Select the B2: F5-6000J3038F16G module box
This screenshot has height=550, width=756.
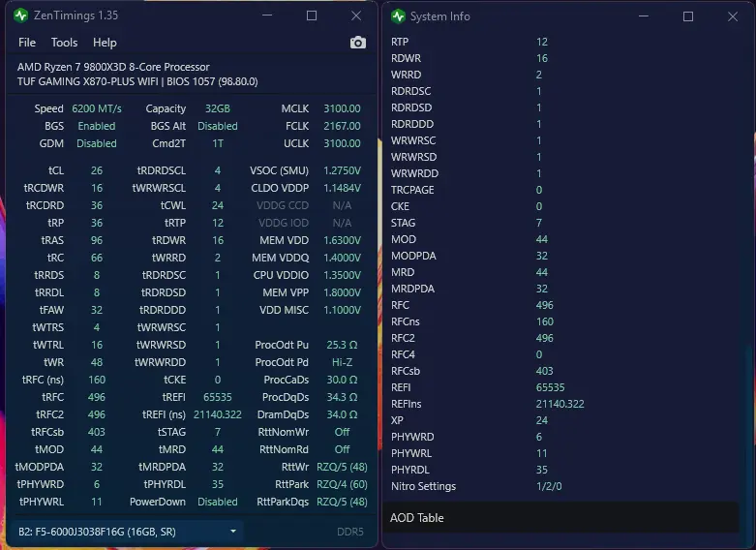click(126, 532)
